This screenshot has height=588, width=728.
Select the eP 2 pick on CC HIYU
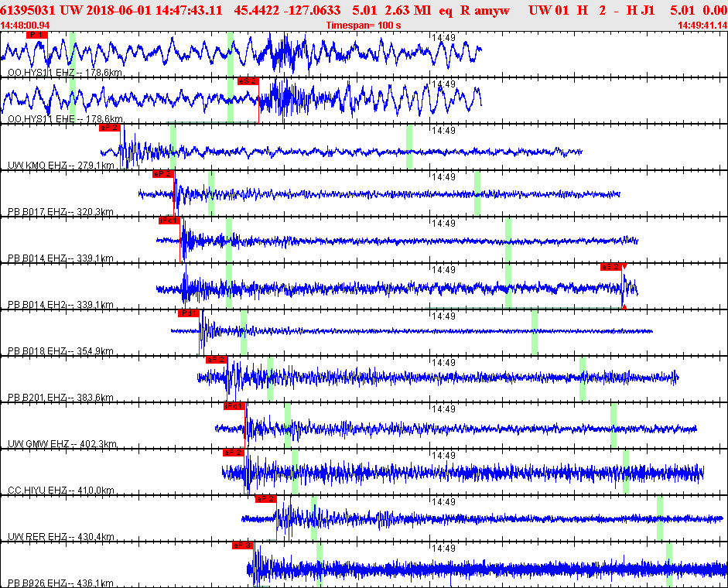pos(234,453)
